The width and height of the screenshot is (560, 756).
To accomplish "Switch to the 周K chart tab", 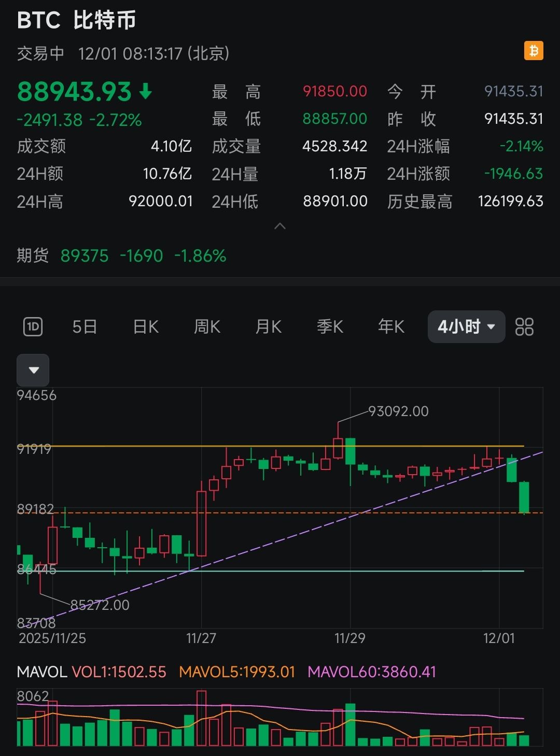I will click(x=207, y=327).
